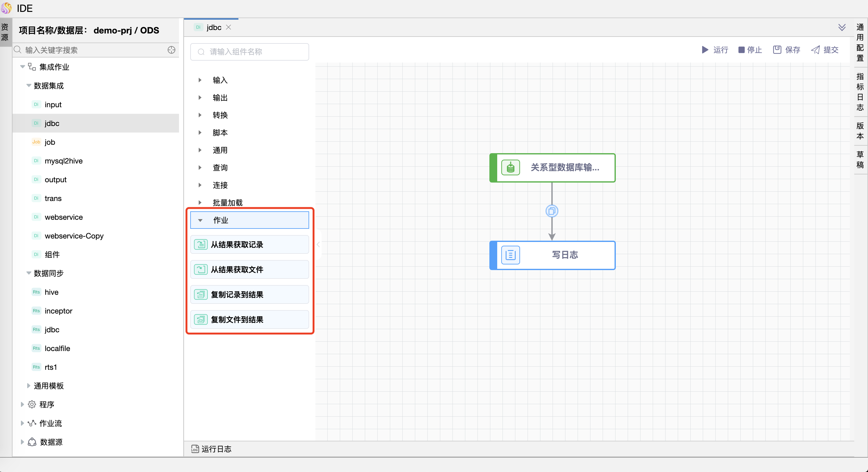The width and height of the screenshot is (868, 472).
Task: Click the Run (运行) play icon
Action: click(705, 50)
